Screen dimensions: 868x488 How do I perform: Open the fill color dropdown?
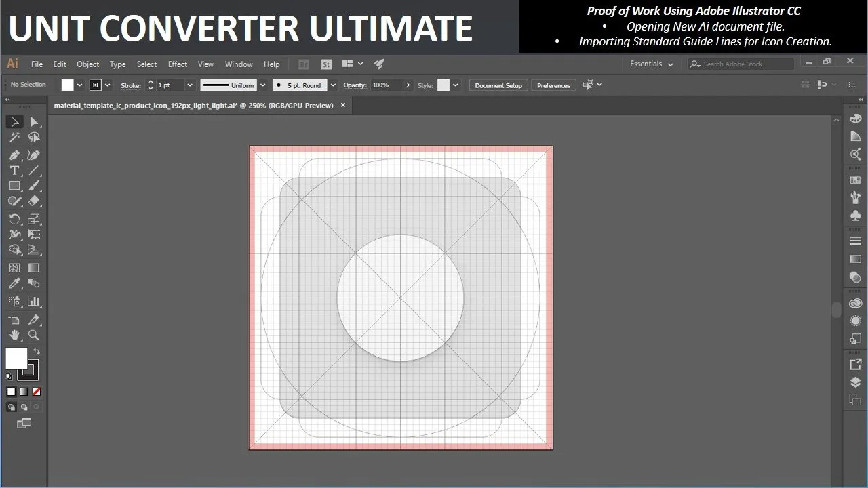click(x=79, y=85)
